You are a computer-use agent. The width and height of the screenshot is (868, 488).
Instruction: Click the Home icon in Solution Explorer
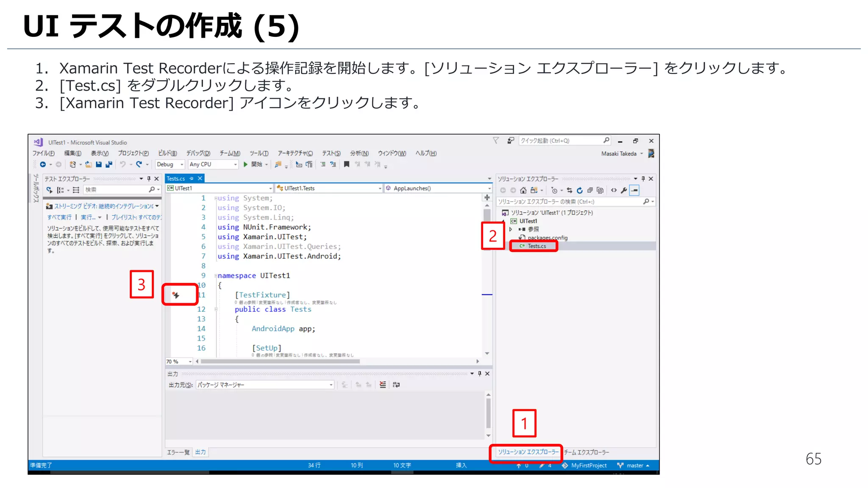coord(523,191)
